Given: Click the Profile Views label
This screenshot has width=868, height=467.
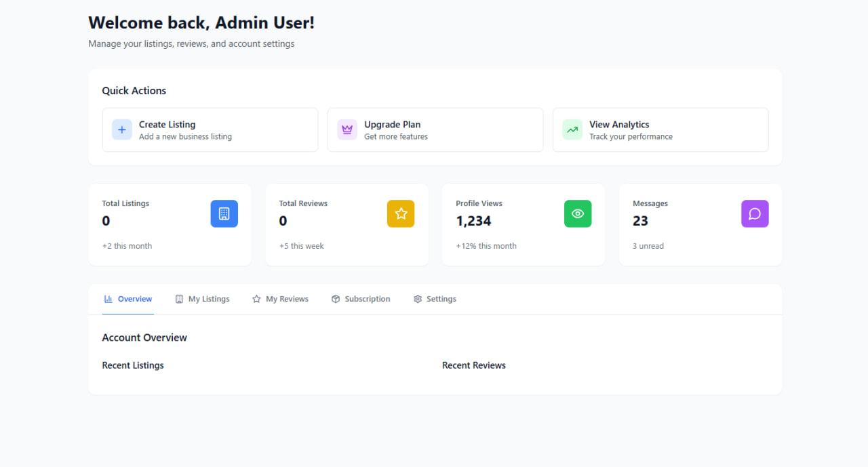Looking at the screenshot, I should pos(479,203).
